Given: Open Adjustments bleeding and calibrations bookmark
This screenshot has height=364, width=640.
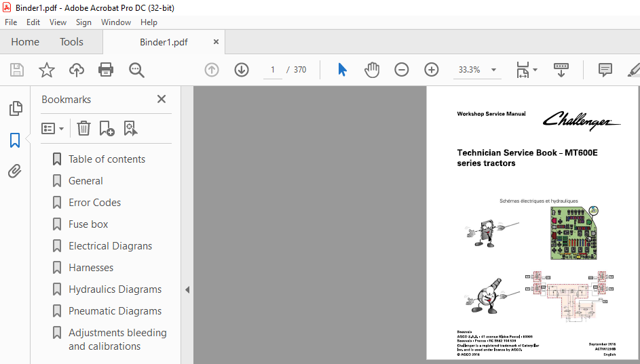Looking at the screenshot, I should coord(117,340).
